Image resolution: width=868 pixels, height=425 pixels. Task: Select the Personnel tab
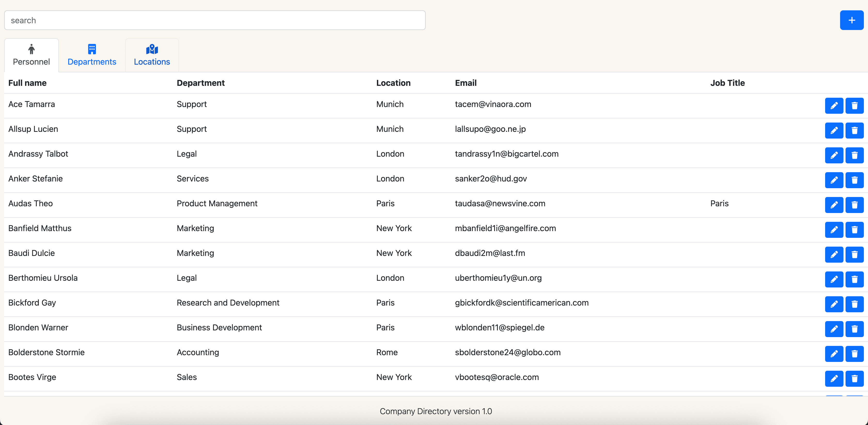(31, 55)
